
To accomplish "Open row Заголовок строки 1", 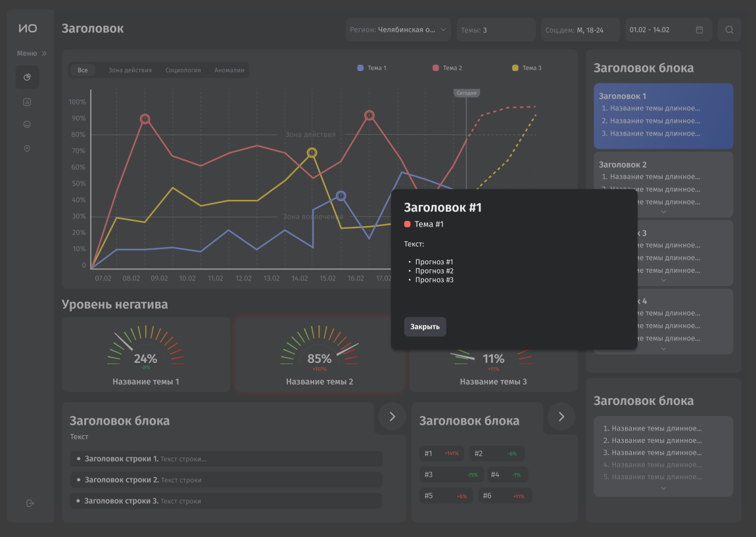I will pos(226,459).
